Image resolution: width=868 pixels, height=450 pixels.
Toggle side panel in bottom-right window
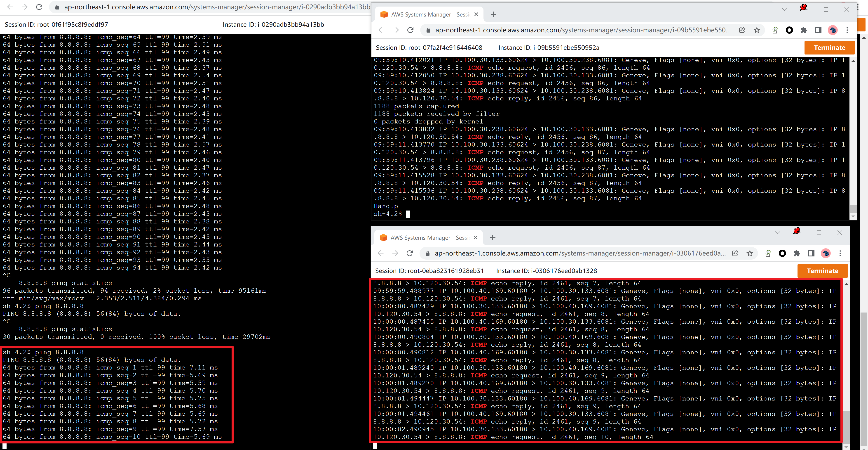(x=811, y=253)
